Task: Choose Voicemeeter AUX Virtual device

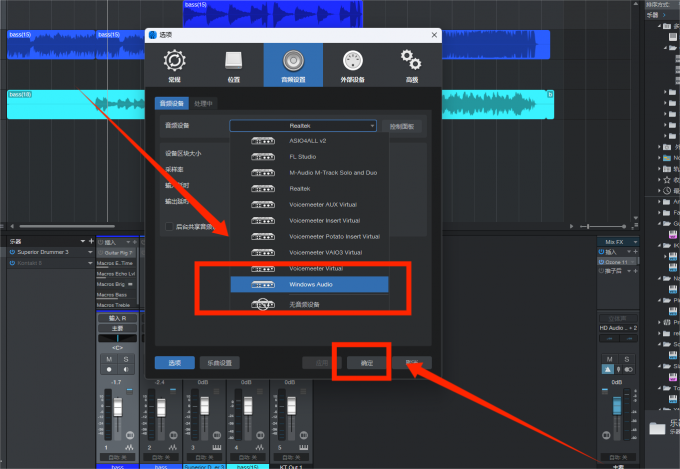Action: [309, 204]
